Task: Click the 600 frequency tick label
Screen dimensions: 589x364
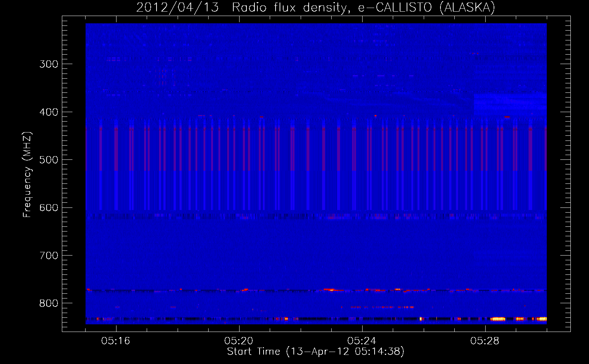Action: coord(49,208)
